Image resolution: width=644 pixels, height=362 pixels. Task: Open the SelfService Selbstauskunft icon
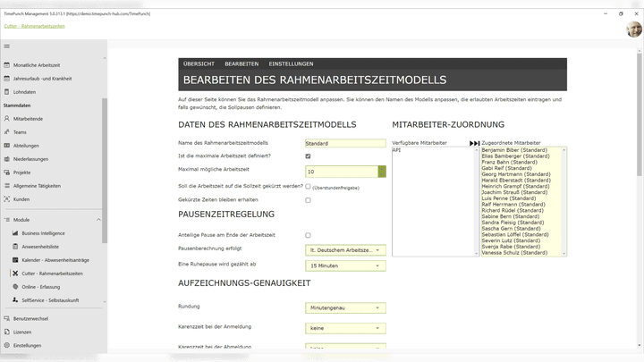click(x=15, y=300)
